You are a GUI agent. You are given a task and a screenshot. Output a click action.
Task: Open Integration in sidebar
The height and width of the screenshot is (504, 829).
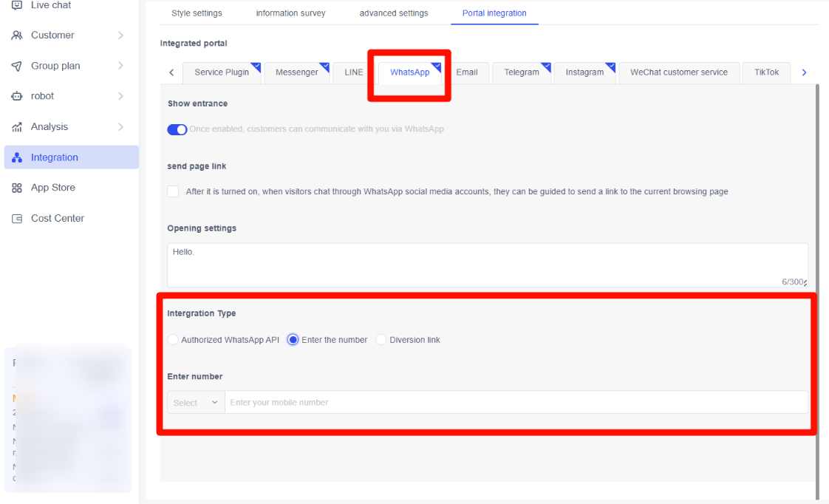[72, 157]
